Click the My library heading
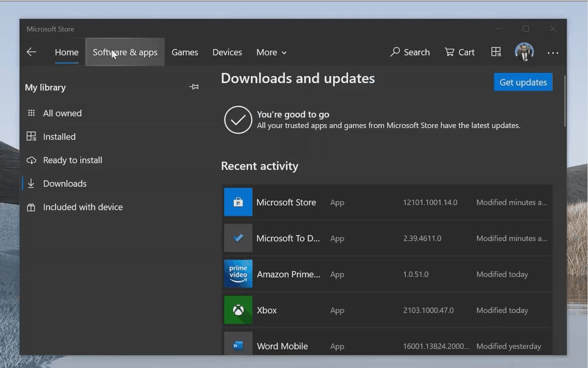 [45, 87]
